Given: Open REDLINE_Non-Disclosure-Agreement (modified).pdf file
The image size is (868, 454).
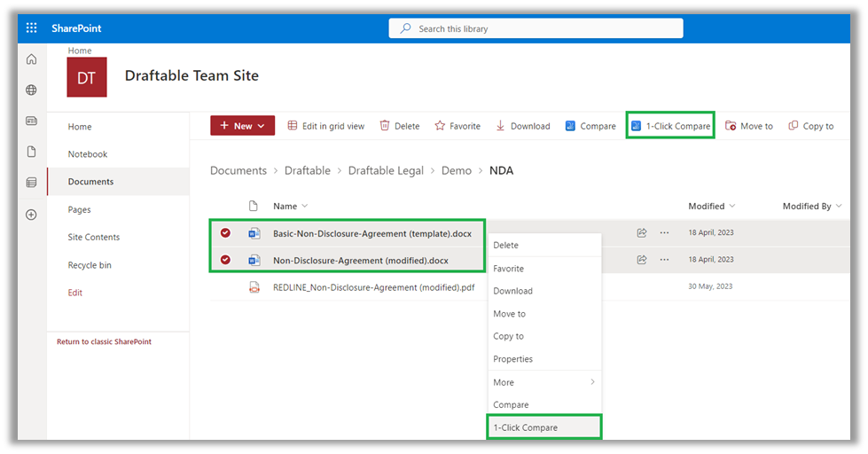Looking at the screenshot, I should click(x=373, y=287).
